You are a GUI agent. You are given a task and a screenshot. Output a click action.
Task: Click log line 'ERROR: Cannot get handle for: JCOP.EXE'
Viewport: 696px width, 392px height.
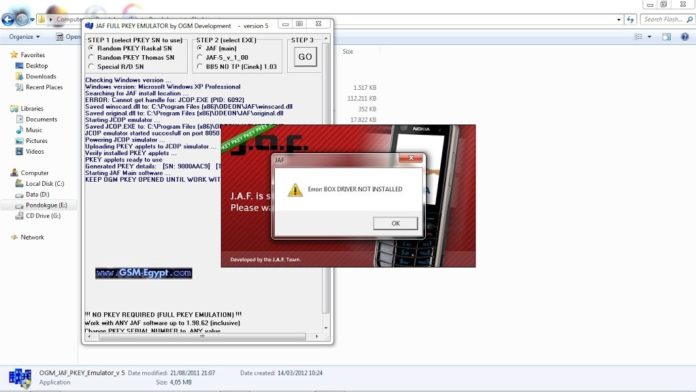click(x=165, y=100)
